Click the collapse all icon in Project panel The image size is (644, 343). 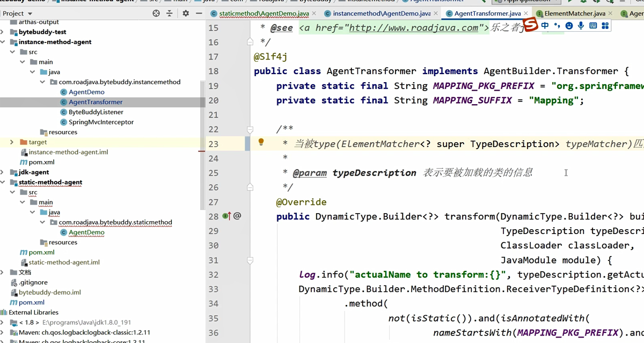click(170, 13)
